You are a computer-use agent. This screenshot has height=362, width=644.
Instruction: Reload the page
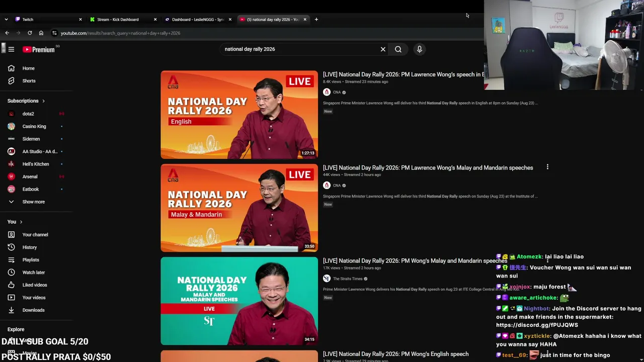pyautogui.click(x=30, y=33)
